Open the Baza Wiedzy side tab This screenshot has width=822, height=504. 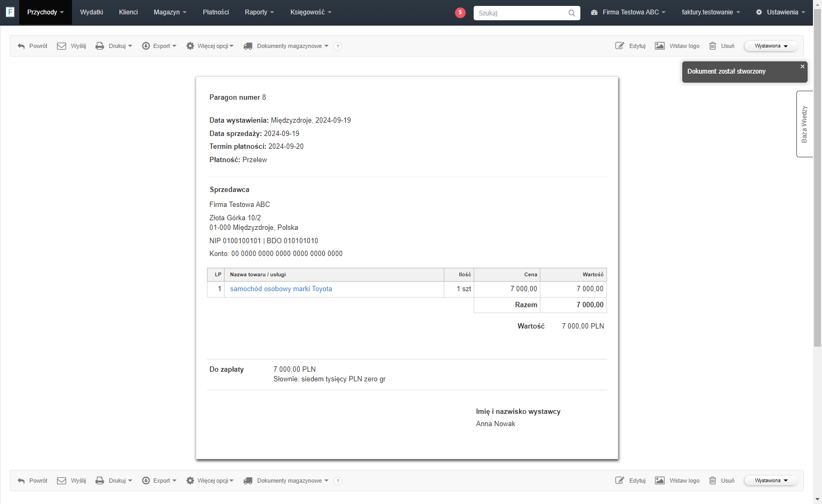[804, 124]
